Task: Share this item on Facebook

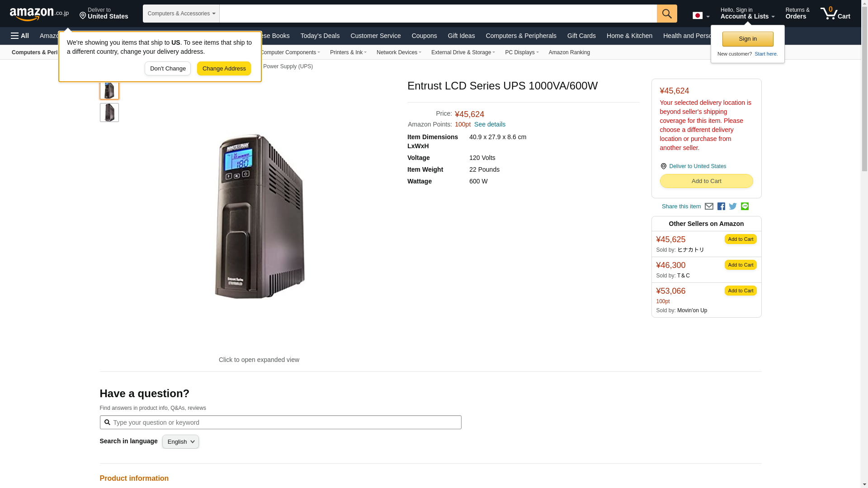Action: point(721,206)
